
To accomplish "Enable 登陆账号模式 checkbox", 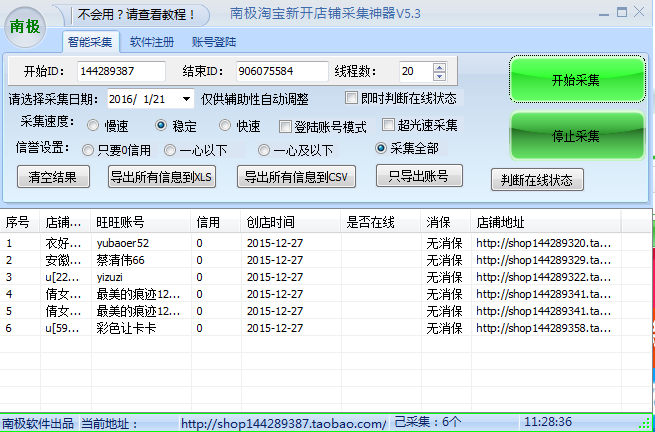I will tap(286, 126).
